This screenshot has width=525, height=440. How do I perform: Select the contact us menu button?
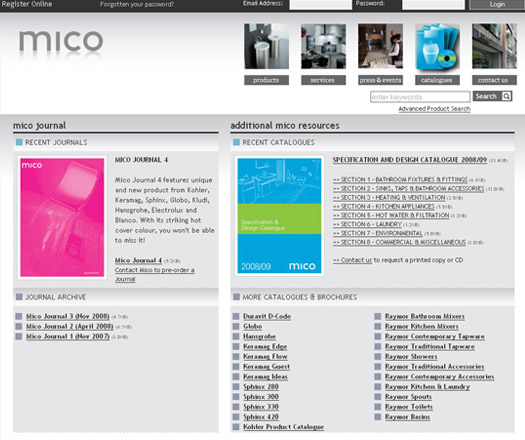click(x=495, y=80)
